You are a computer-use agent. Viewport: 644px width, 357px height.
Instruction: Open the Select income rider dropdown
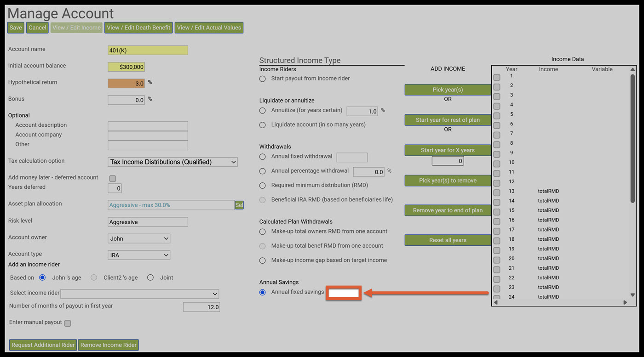click(140, 294)
